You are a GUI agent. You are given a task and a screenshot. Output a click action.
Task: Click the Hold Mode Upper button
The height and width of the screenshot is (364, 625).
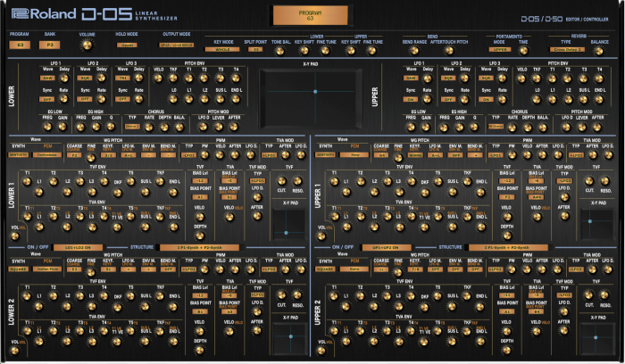pyautogui.click(x=127, y=45)
